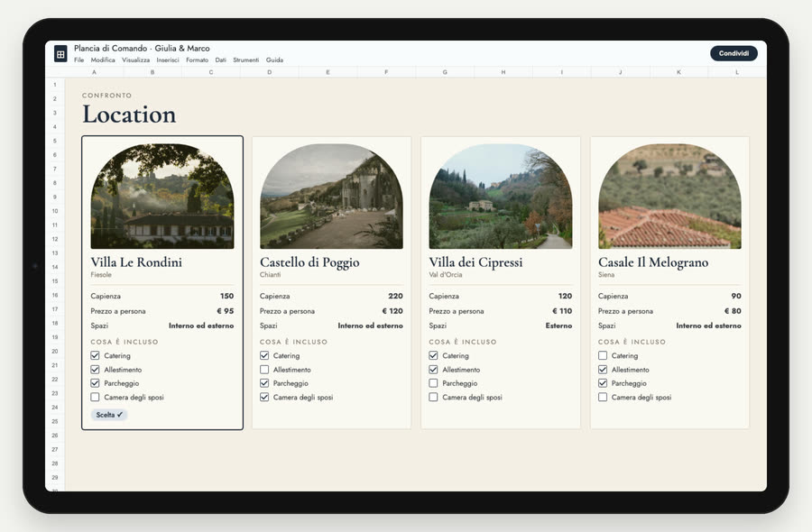Check Camera degli sposi for Casale Il Melograno

(x=603, y=397)
